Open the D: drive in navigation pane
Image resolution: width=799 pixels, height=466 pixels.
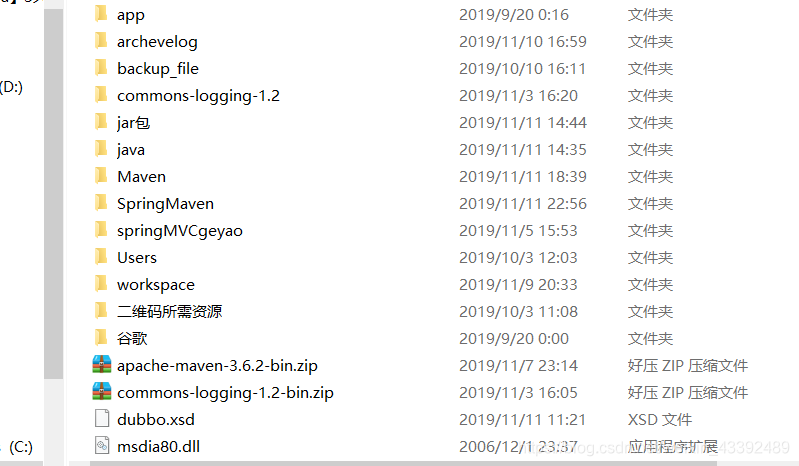11,87
